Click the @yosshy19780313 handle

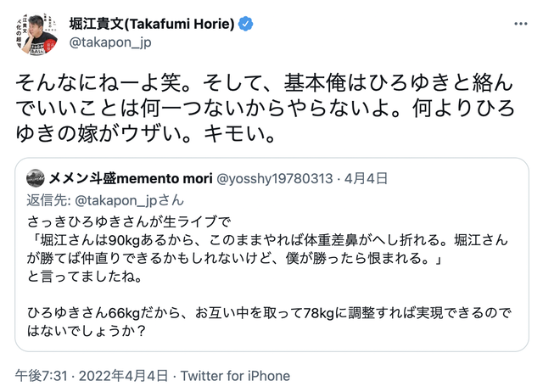pyautogui.click(x=275, y=179)
